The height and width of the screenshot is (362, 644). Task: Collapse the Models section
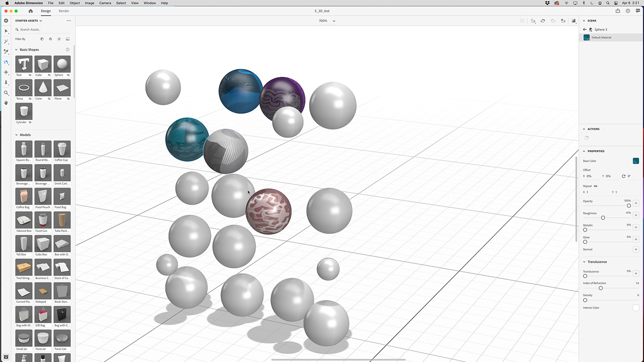(x=17, y=135)
